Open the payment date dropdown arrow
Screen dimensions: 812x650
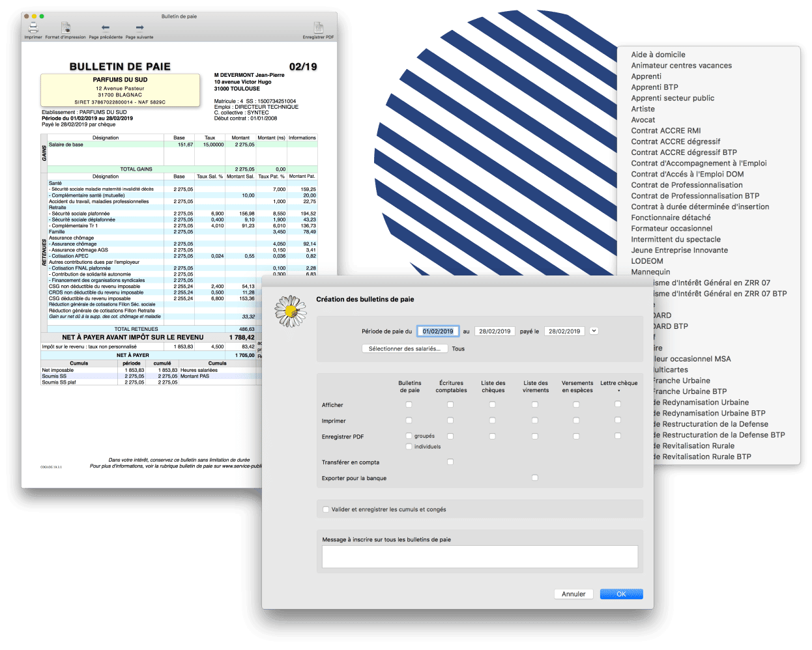point(594,331)
